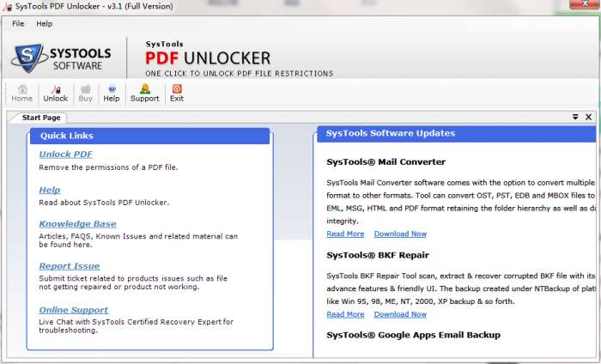
Task: Click Download Now under Mail Converter
Action: [400, 234]
